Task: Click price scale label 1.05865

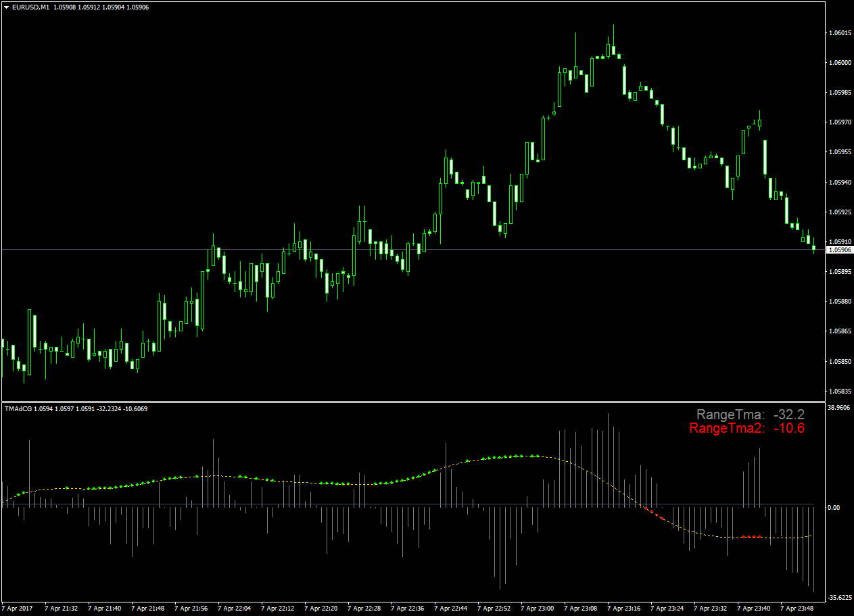Action: [x=840, y=331]
